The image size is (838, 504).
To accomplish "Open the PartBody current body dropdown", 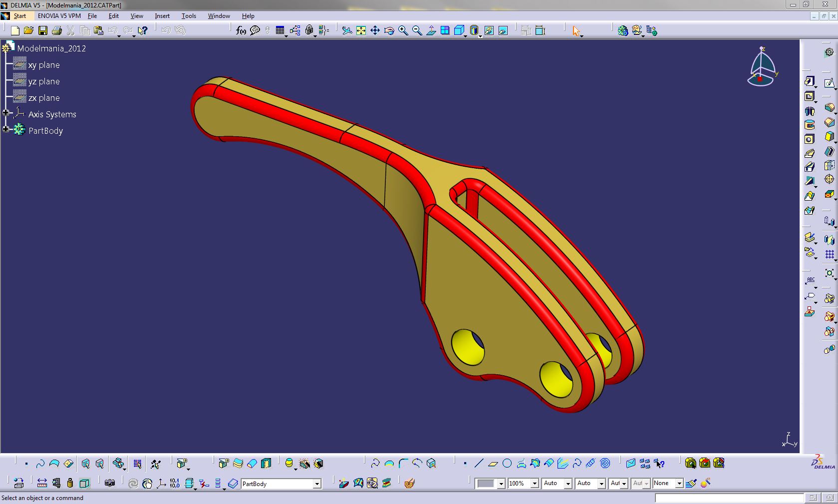I will coord(317,484).
